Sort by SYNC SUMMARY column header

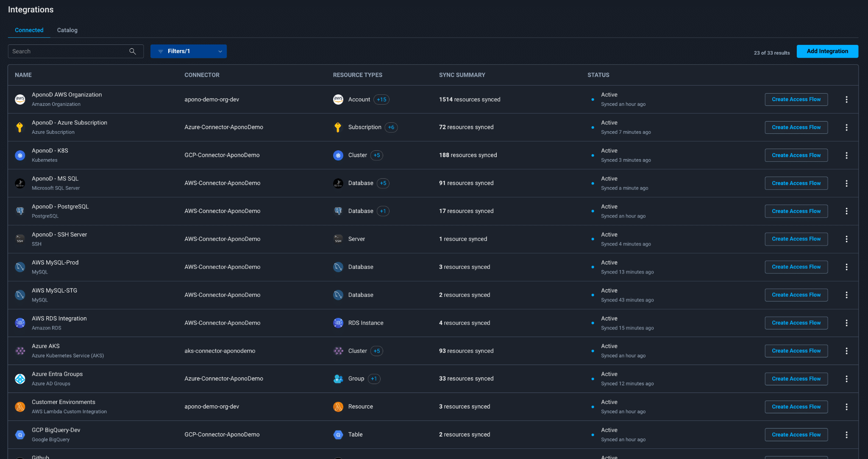pos(462,75)
